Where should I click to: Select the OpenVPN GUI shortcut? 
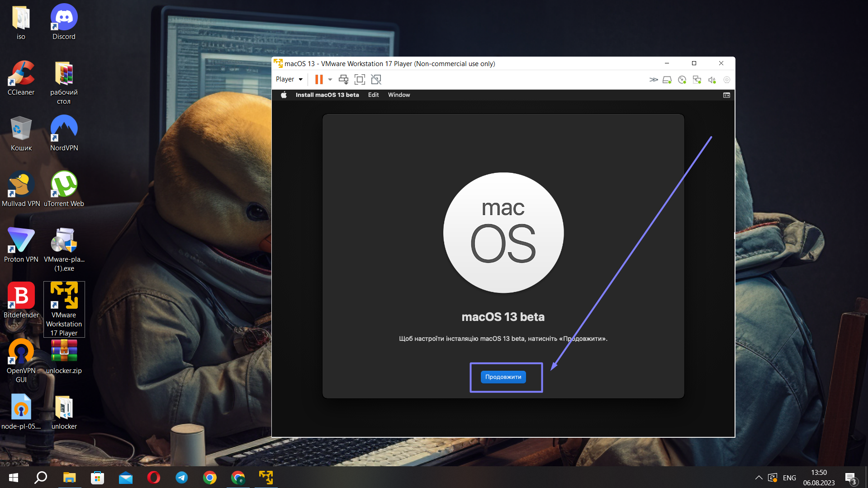tap(21, 361)
